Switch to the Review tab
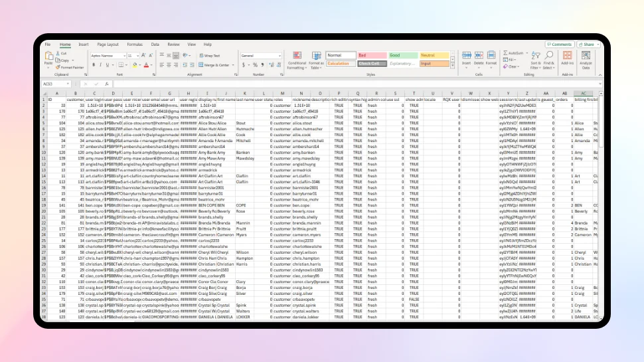Image resolution: width=644 pixels, height=362 pixels. pyautogui.click(x=173, y=45)
